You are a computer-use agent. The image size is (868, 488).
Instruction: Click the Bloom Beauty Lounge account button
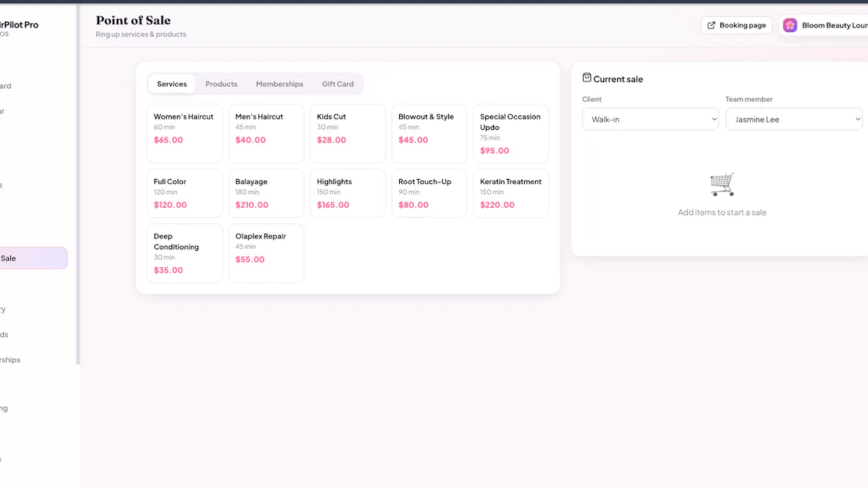(824, 25)
